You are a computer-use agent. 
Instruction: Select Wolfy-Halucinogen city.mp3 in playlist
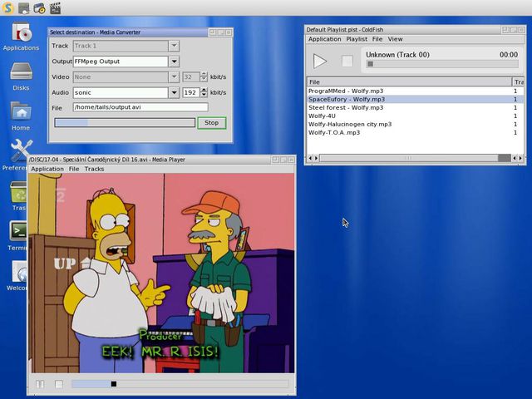416,124
